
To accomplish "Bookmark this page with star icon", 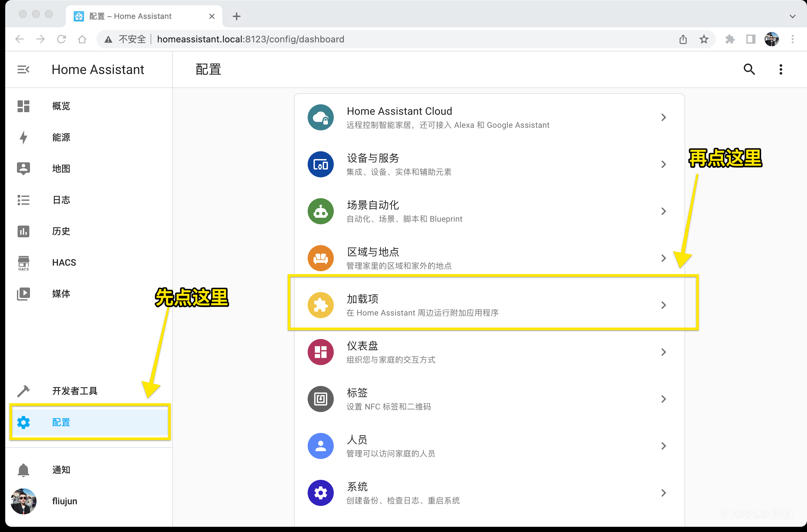I will 704,39.
